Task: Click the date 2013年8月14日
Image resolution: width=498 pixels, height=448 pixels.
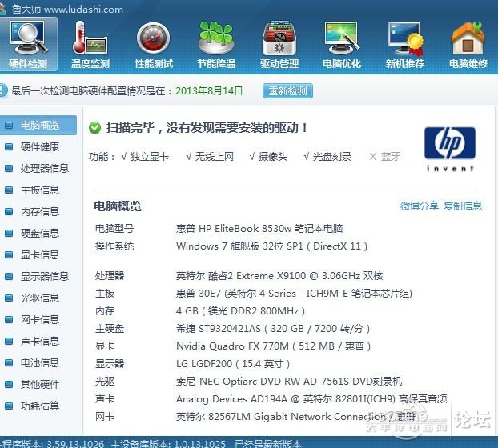Action: coord(209,91)
